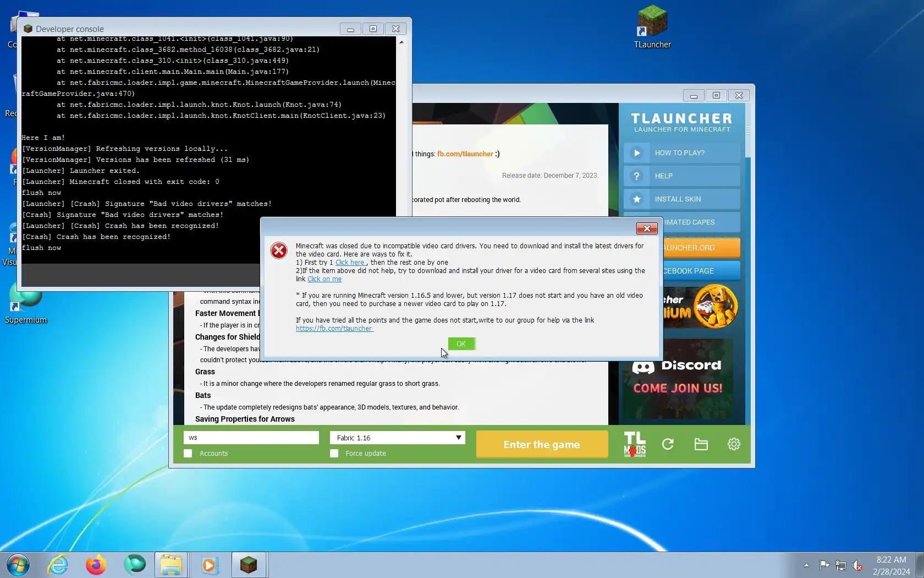Close the TLauncher main window
Image resolution: width=924 pixels, height=578 pixels.
click(x=739, y=95)
